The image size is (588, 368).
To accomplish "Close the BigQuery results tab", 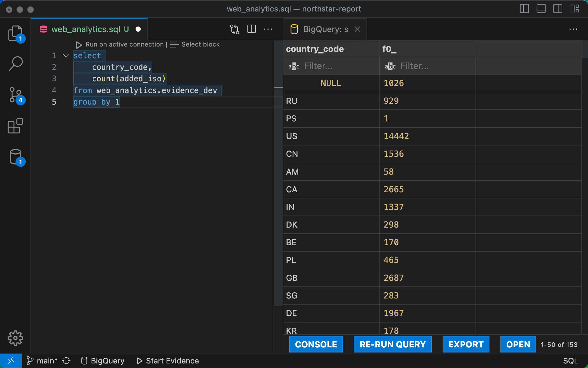I will coord(357,29).
